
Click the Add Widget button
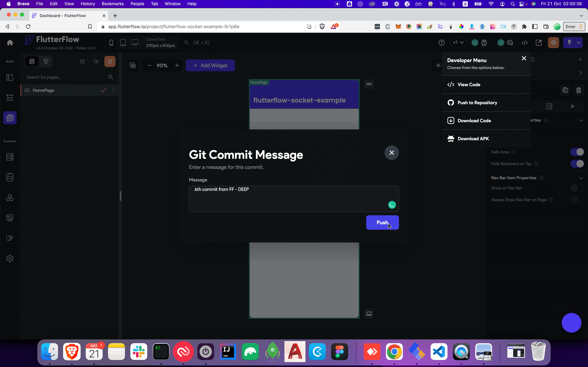pos(210,66)
